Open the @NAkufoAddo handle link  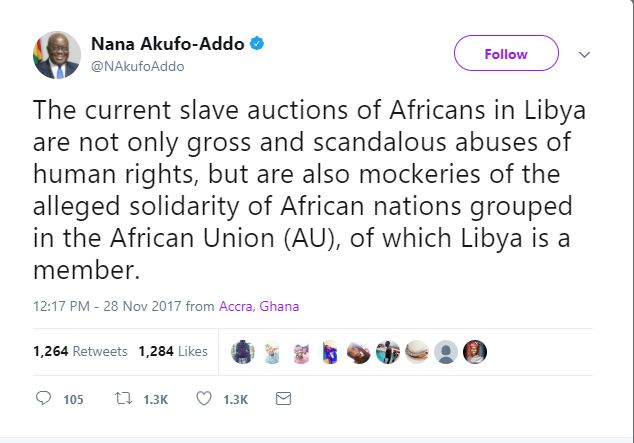click(137, 66)
